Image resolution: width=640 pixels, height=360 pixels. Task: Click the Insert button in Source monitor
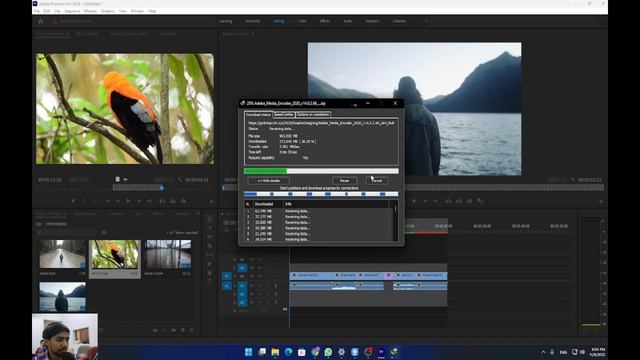162,201
